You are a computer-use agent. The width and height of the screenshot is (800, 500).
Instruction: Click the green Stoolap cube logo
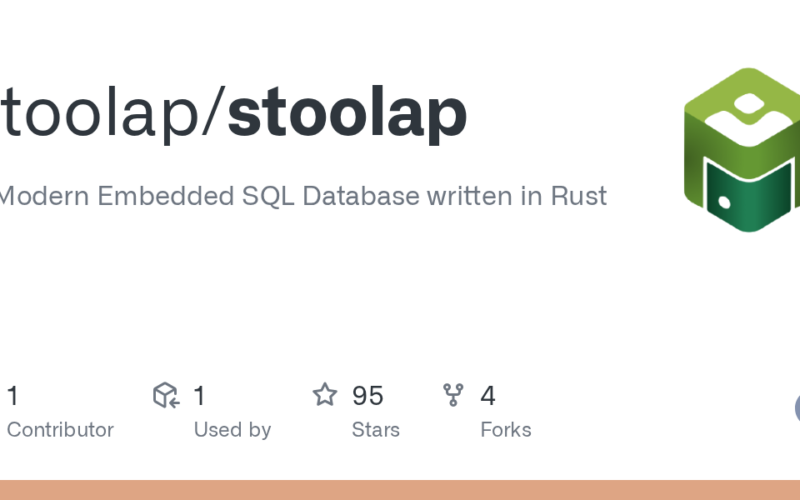(x=741, y=150)
